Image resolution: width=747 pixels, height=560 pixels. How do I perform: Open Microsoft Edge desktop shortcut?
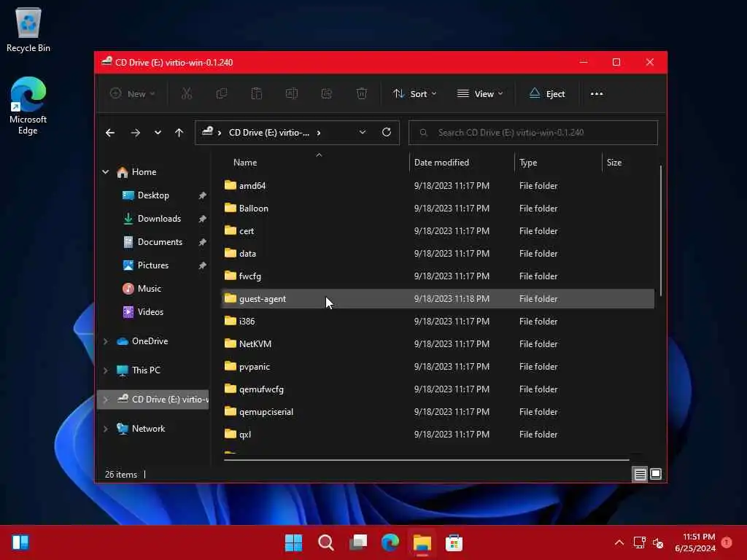click(x=28, y=106)
